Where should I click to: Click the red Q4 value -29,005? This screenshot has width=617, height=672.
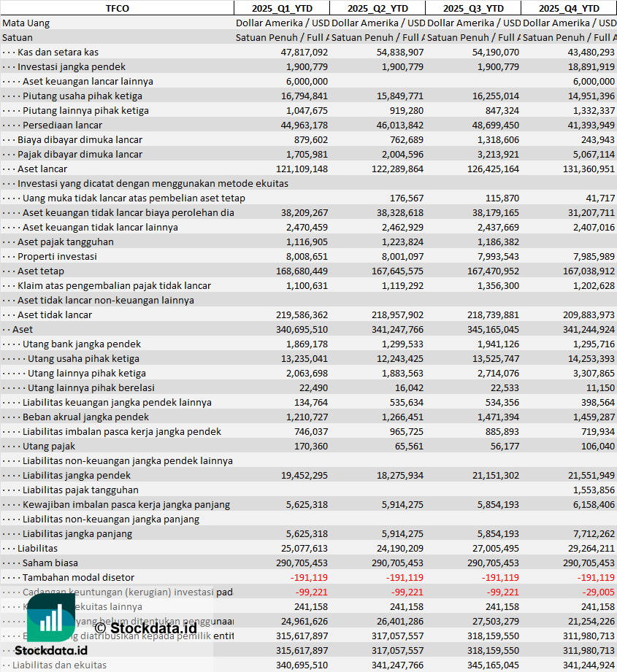click(598, 592)
